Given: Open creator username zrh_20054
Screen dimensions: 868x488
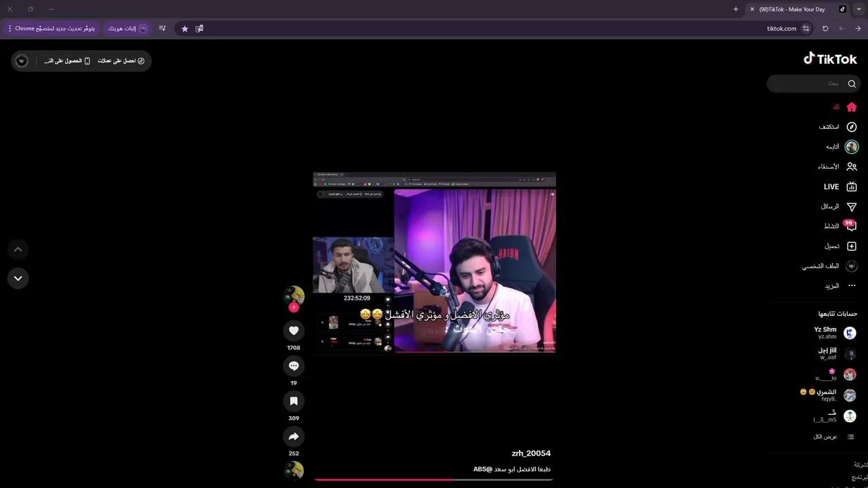Looking at the screenshot, I should point(531,453).
